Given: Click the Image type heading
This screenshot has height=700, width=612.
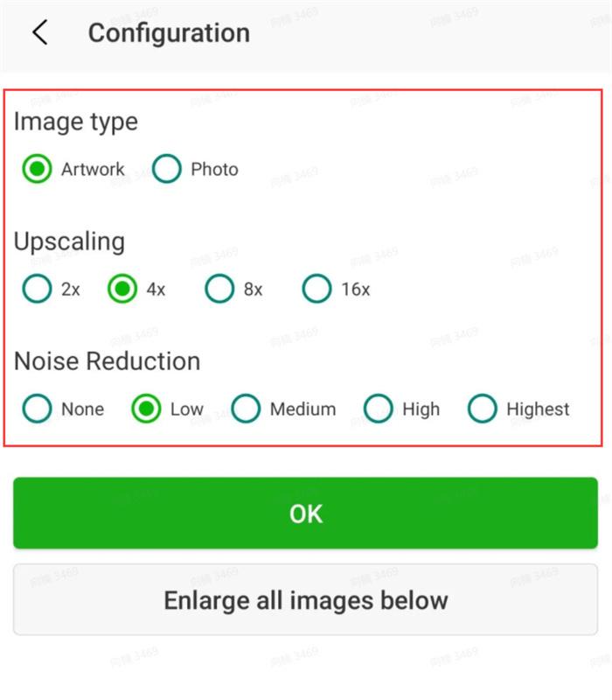Looking at the screenshot, I should [76, 122].
